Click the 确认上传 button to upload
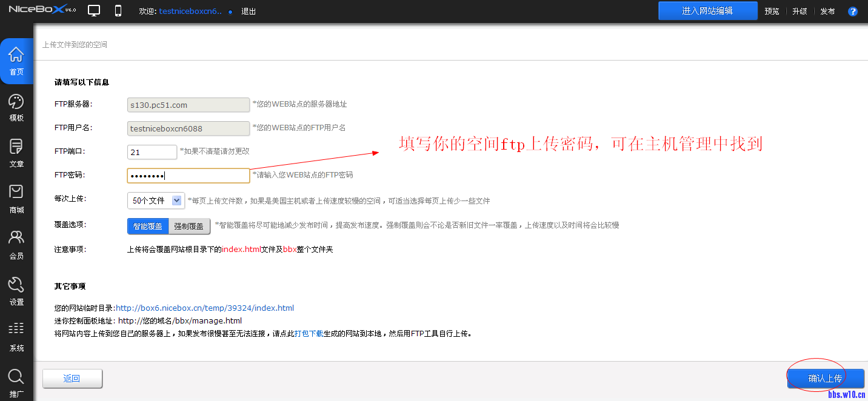Screen dimensions: 868x401 coord(826,377)
